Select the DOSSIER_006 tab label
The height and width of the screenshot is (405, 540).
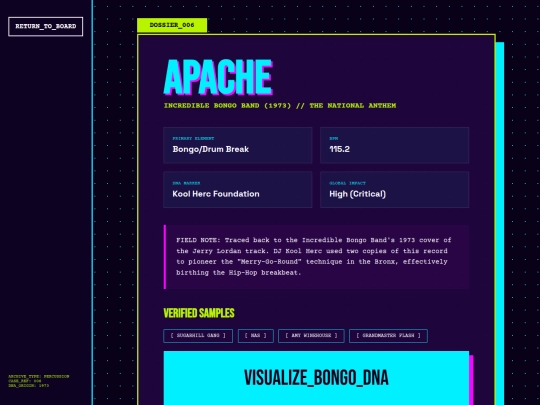click(x=172, y=25)
